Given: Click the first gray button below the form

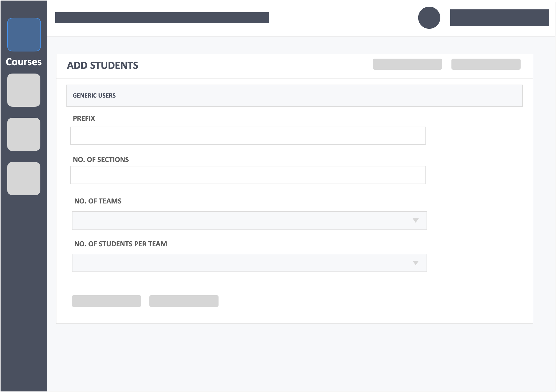Looking at the screenshot, I should click(106, 301).
